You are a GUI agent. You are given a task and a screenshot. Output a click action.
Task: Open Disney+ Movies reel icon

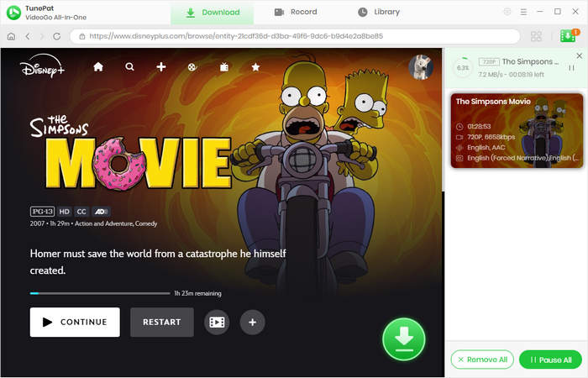coord(192,67)
